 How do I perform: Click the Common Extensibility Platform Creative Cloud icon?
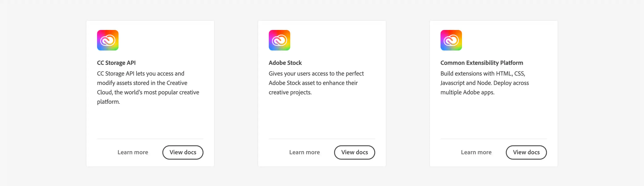coord(451,40)
